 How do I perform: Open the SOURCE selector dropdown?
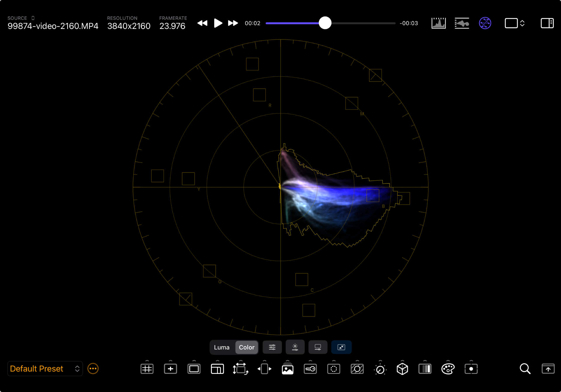coord(33,18)
